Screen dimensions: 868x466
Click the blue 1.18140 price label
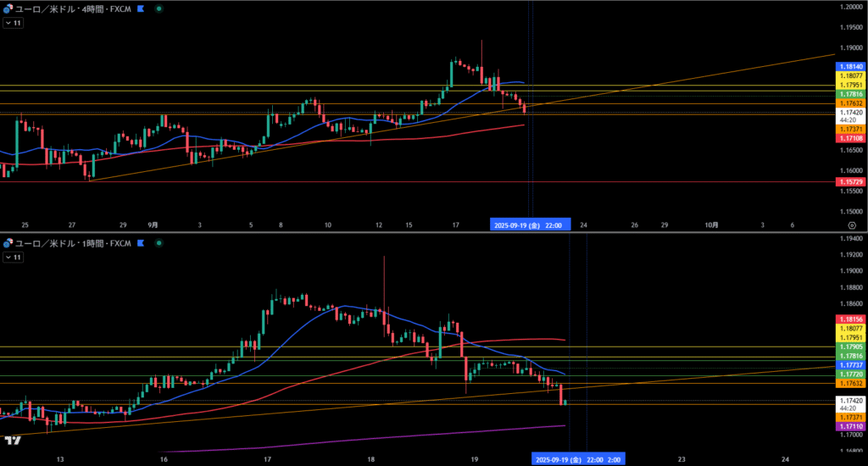(850, 66)
